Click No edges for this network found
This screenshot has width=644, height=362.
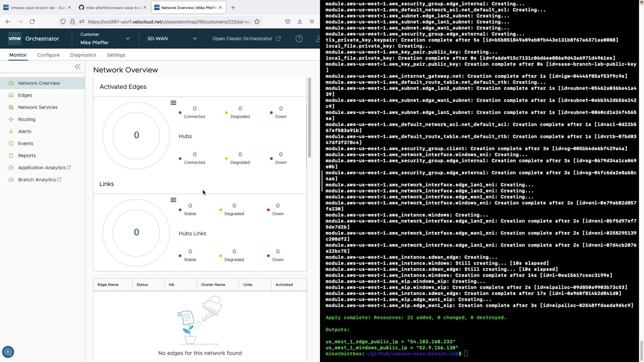click(200, 353)
